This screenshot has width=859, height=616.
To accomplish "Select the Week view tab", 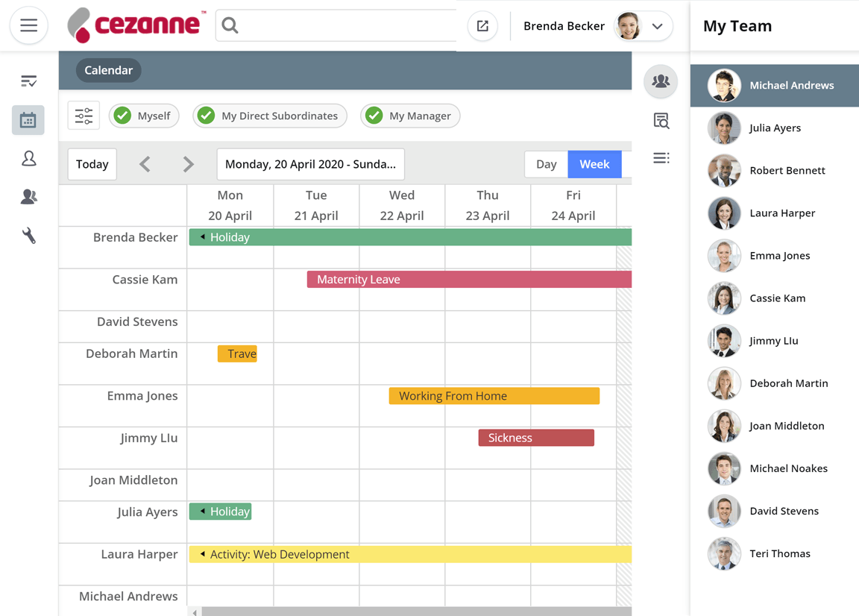I will tap(594, 163).
